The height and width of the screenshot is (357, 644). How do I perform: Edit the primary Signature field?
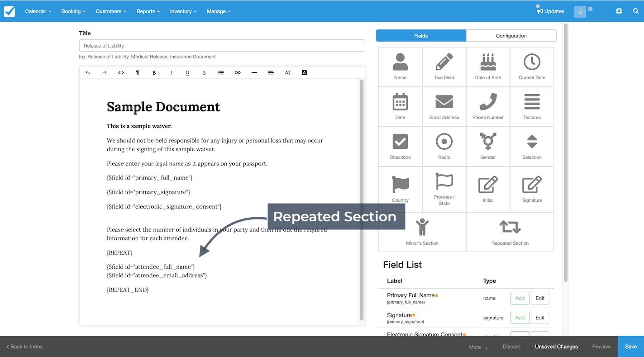point(540,318)
